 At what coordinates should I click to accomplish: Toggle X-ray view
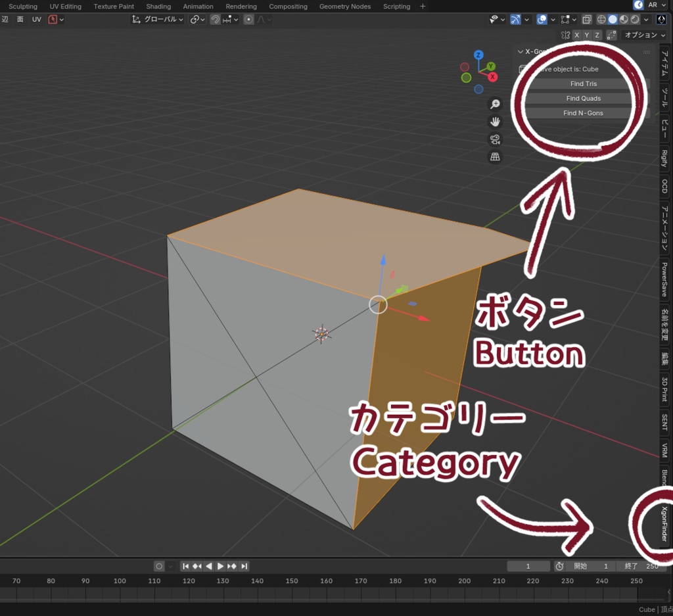(x=586, y=19)
